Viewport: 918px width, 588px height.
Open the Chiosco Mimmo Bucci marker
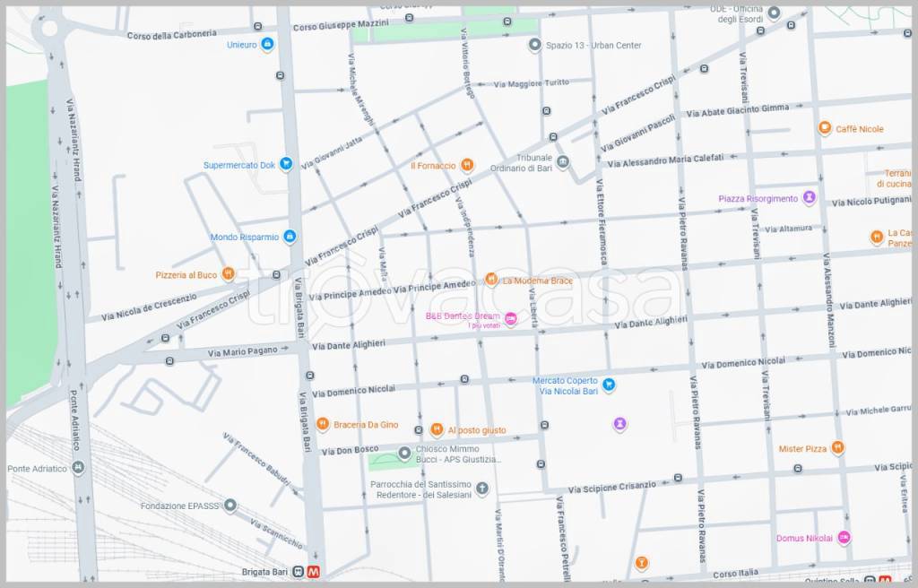click(x=404, y=454)
